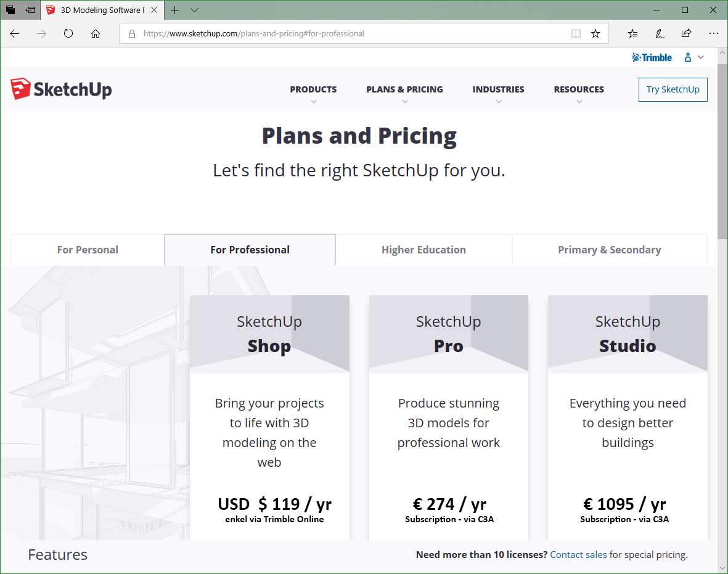Select the SketchUp Shop plan card header
The height and width of the screenshot is (574, 728).
[269, 334]
